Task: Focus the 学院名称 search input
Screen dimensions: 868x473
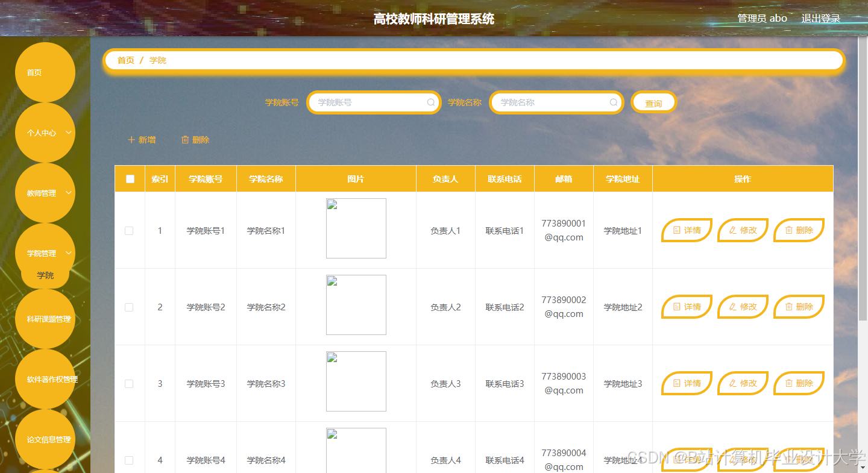Action: (556, 102)
